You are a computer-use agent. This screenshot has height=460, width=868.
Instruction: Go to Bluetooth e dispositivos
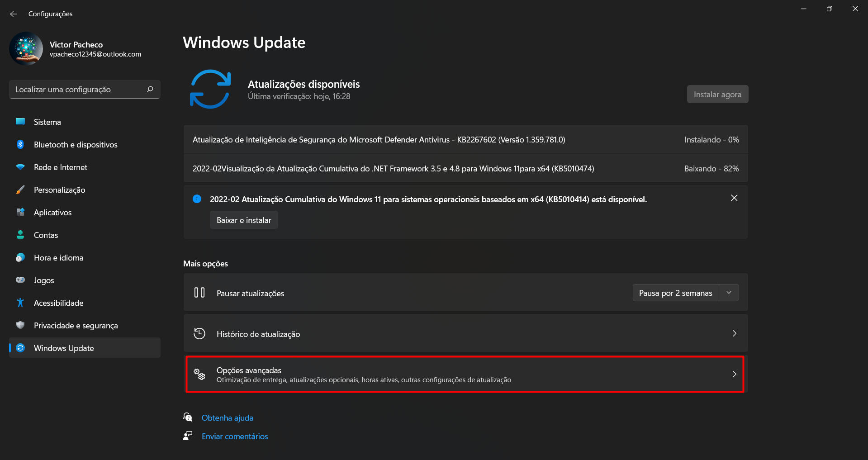click(85, 145)
